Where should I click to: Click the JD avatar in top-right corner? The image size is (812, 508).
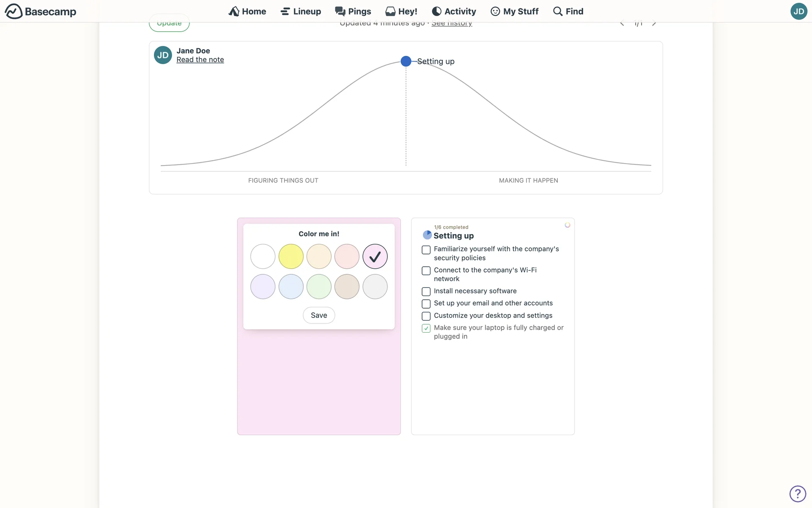click(x=798, y=11)
